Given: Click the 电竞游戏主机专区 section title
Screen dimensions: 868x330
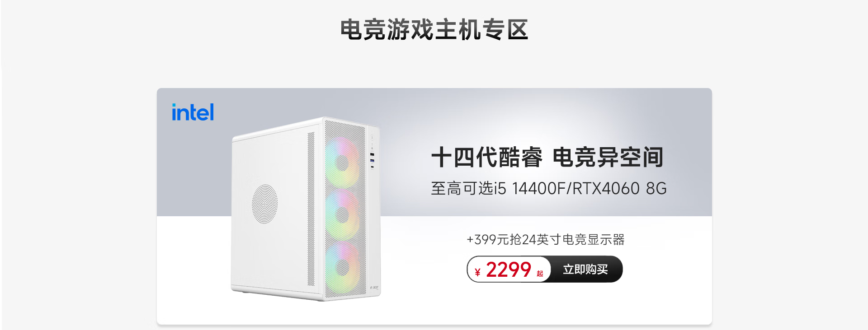Looking at the screenshot, I should pyautogui.click(x=434, y=30).
